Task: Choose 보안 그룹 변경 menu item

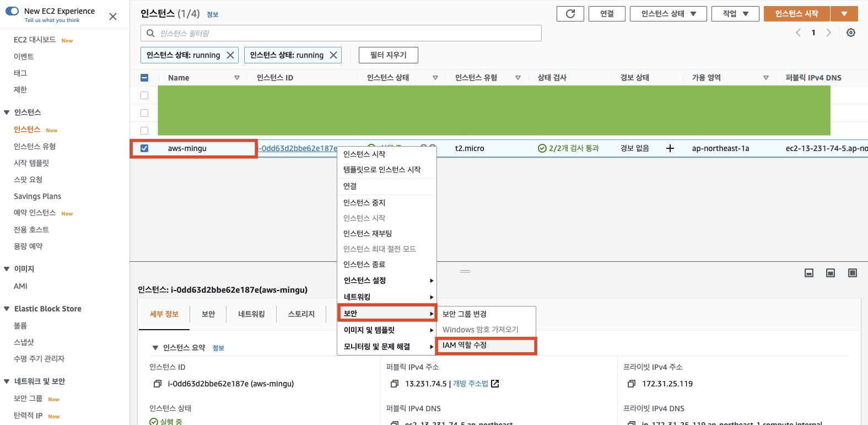Action: (x=486, y=314)
